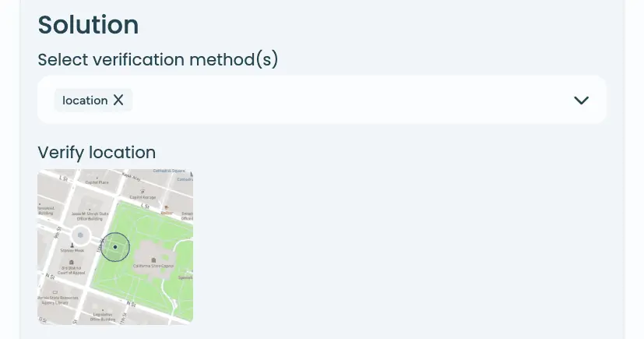Click the orange restaurant marker on map

click(164, 207)
